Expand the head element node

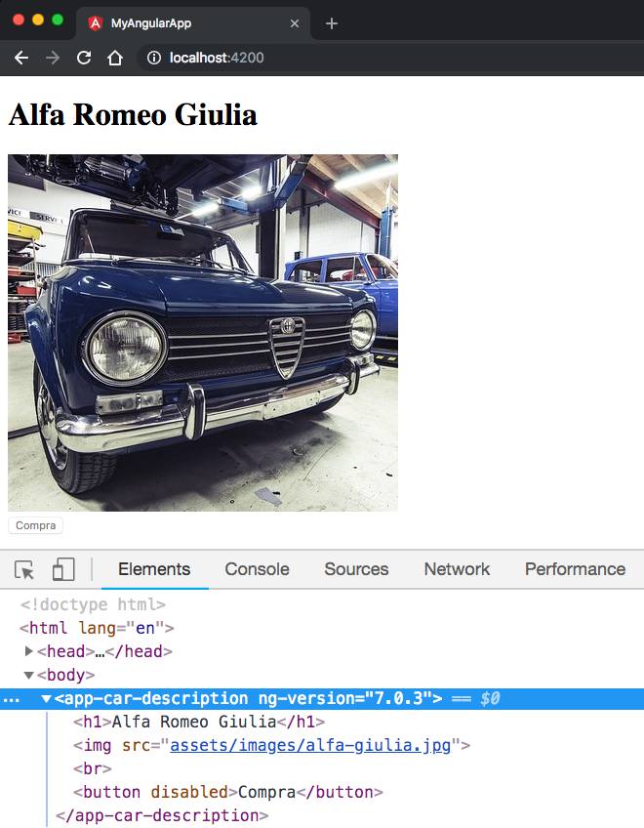click(29, 651)
